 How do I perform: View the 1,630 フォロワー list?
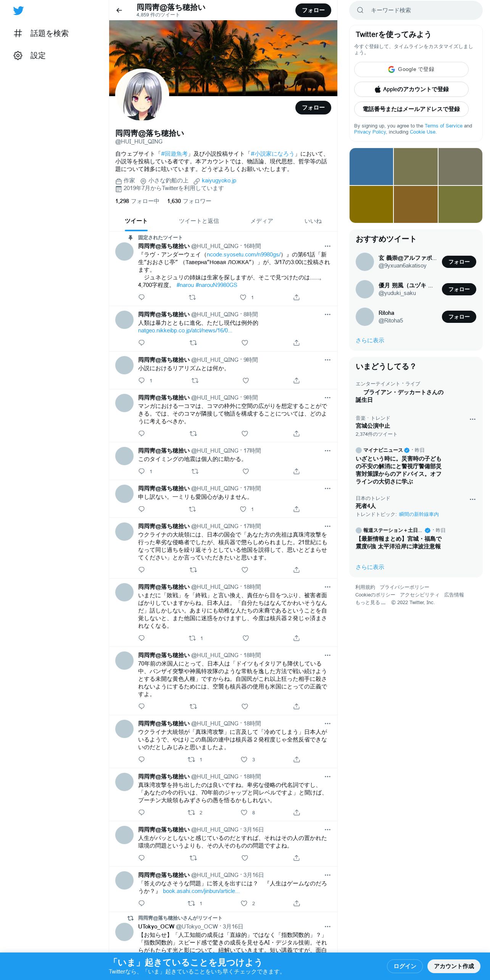coord(189,201)
